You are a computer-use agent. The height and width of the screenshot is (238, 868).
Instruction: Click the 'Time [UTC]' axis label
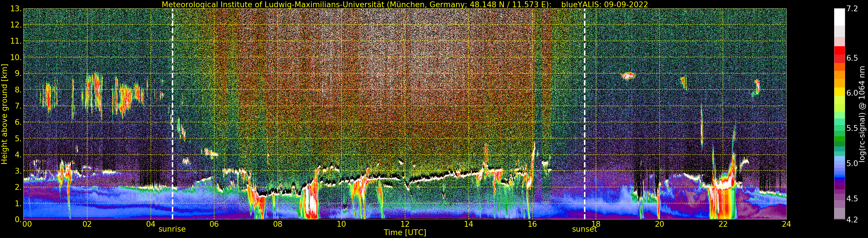(x=405, y=232)
